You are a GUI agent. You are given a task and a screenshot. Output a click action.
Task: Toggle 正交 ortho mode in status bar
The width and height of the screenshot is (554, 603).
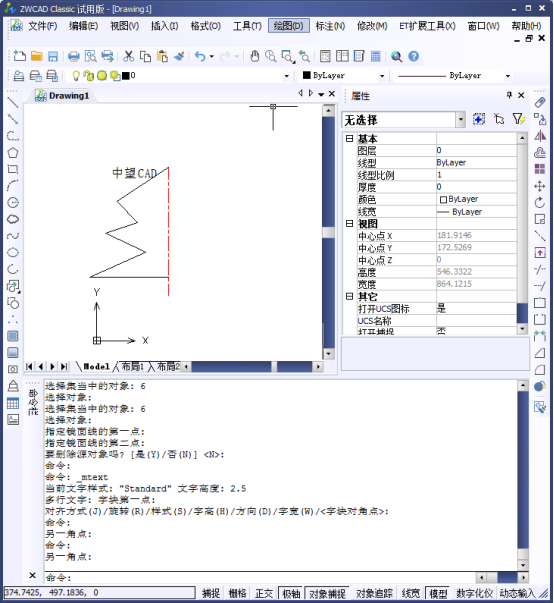pos(264,593)
